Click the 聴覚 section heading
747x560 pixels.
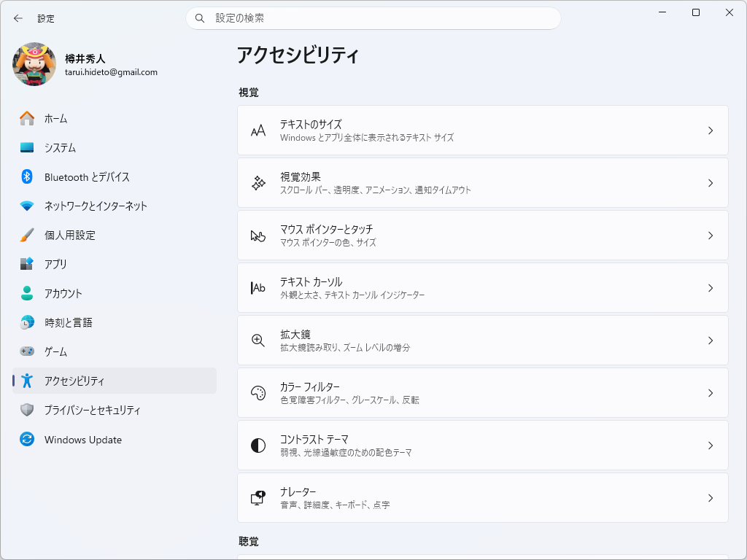point(249,542)
